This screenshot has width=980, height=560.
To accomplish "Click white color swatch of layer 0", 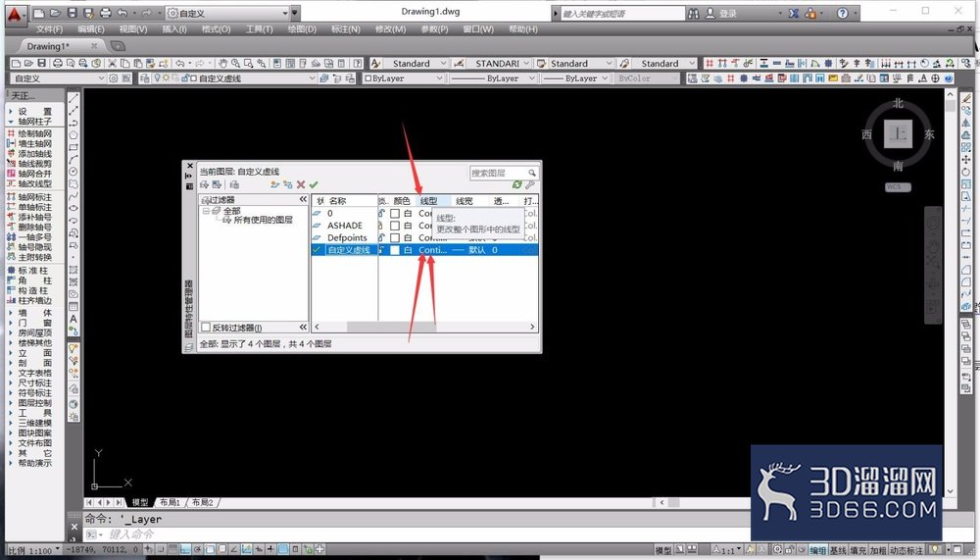I will click(395, 214).
